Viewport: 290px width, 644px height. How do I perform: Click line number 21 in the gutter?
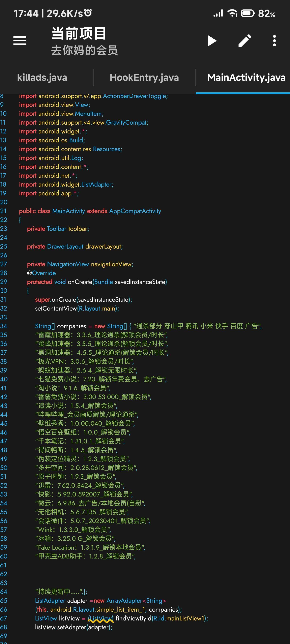3,211
